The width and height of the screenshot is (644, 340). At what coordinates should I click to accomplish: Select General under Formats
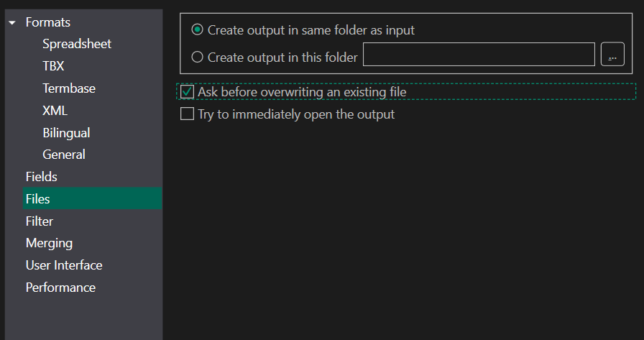(x=64, y=155)
